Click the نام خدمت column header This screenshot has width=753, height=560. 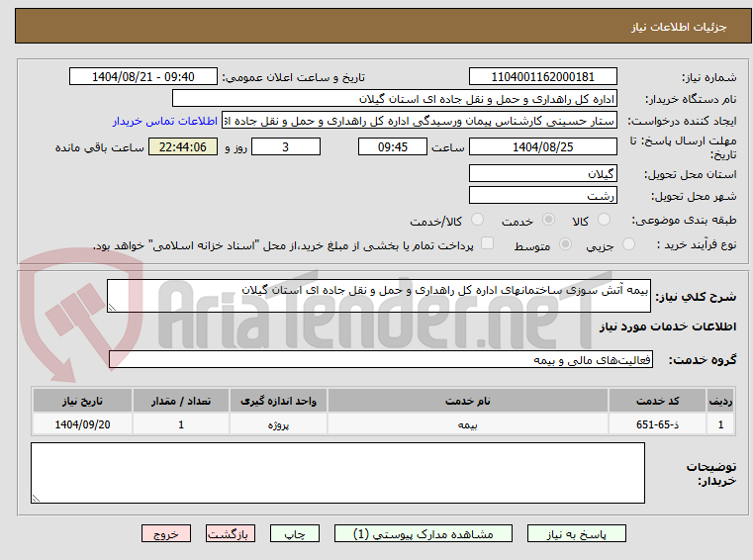tap(468, 401)
